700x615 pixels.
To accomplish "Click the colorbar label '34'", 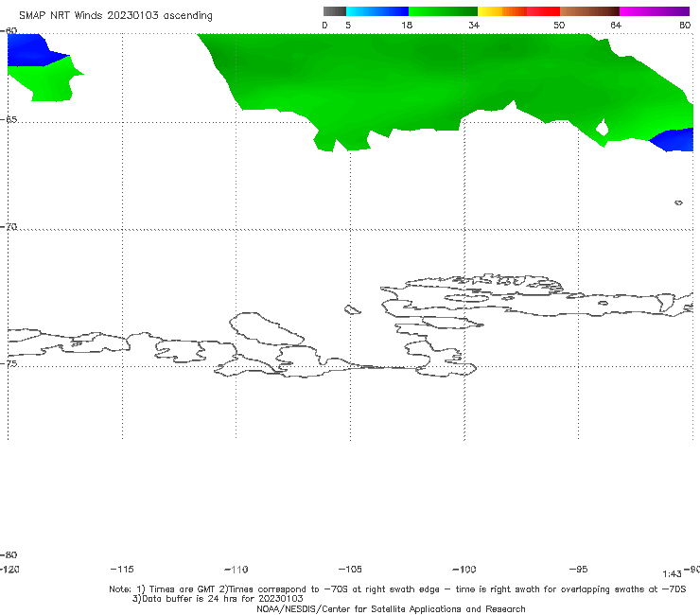I will [474, 25].
